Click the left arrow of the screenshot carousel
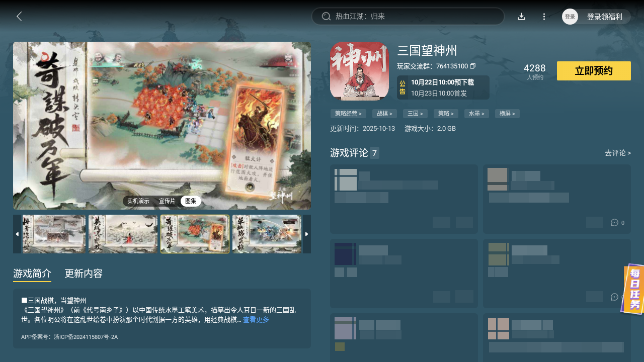This screenshot has width=644, height=362. pyautogui.click(x=17, y=234)
